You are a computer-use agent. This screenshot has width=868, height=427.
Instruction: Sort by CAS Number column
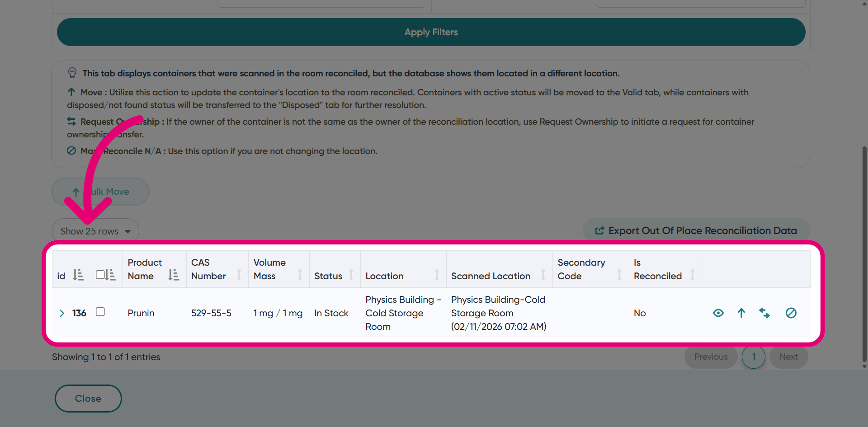(x=239, y=275)
